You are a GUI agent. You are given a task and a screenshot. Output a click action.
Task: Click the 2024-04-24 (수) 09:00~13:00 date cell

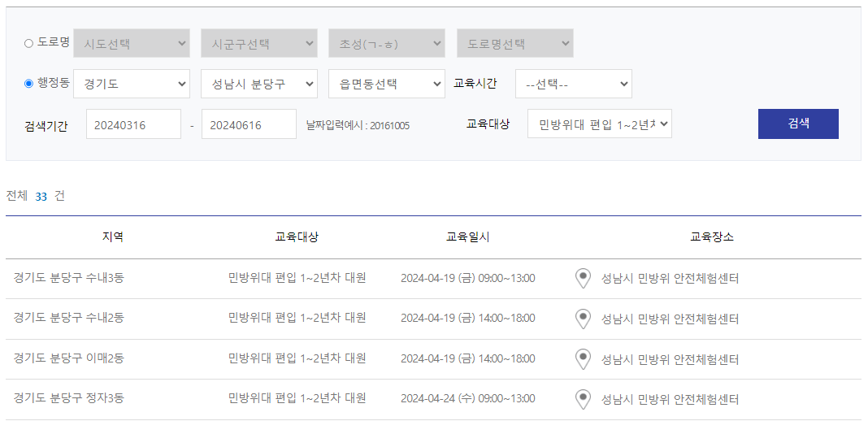(468, 399)
